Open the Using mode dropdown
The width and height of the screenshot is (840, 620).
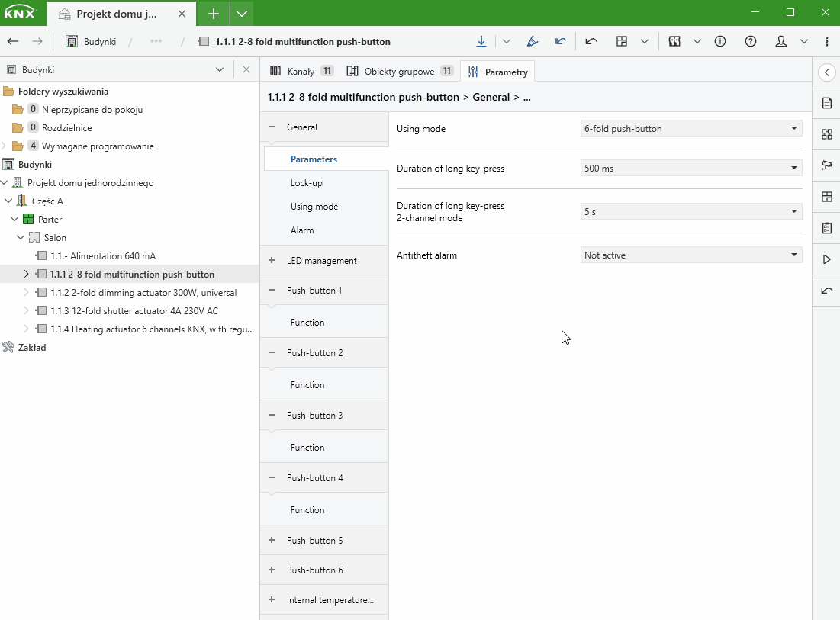tap(690, 129)
